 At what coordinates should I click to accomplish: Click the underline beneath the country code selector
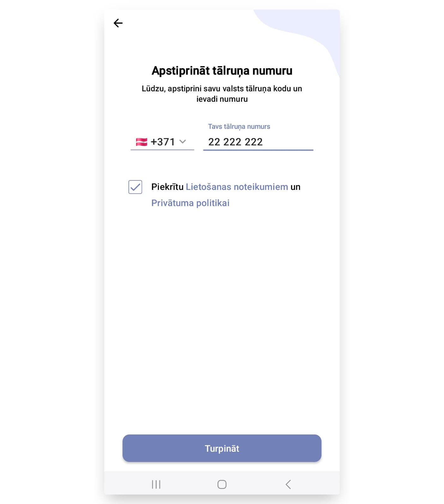162,150
